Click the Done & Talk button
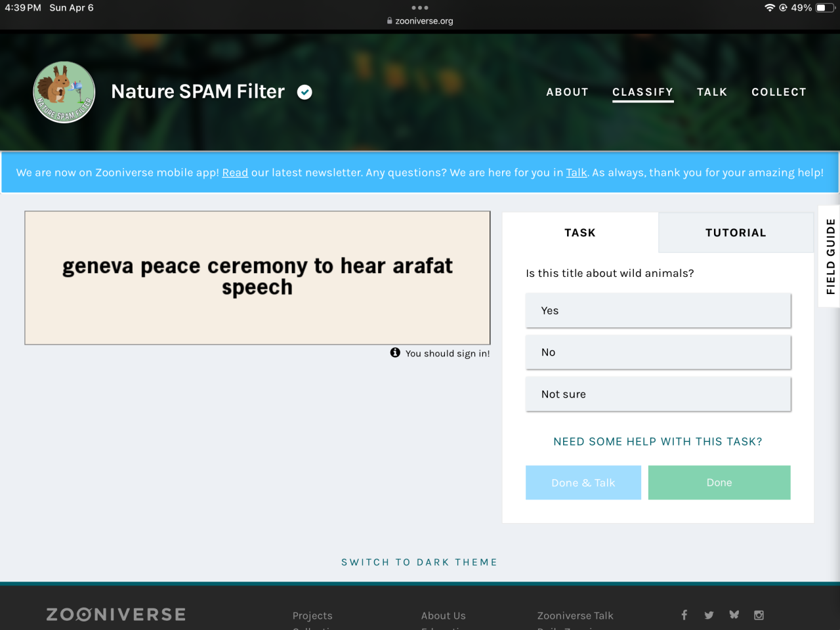Screen dimensions: 840x630 pyautogui.click(x=583, y=482)
